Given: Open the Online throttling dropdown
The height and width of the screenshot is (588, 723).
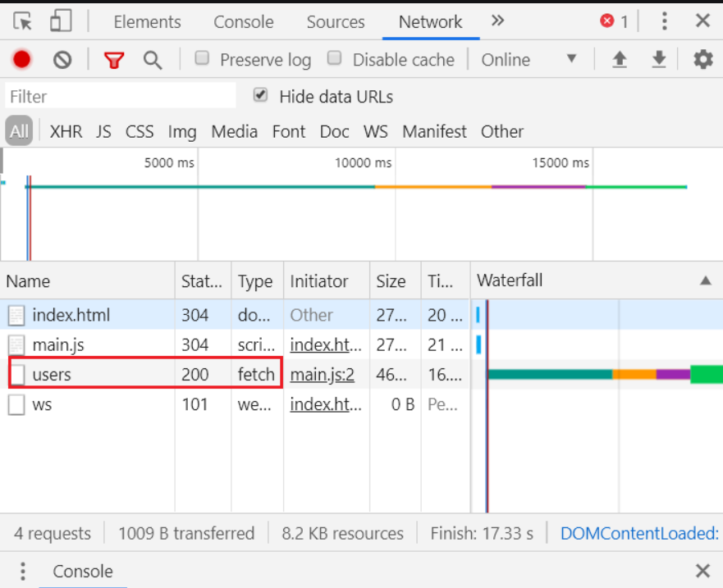Looking at the screenshot, I should 525,59.
